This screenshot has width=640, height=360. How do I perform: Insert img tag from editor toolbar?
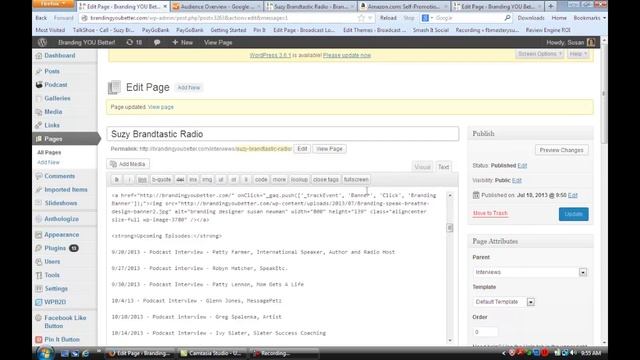(x=207, y=180)
